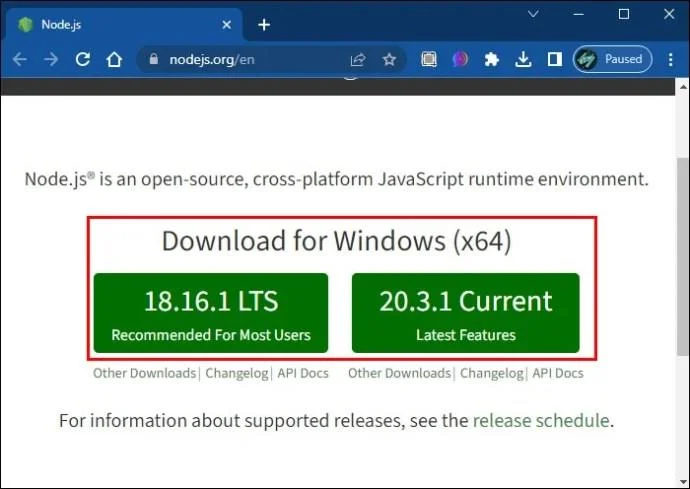This screenshot has width=690, height=489.
Task: Open the Extensions puzzle piece menu
Action: click(491, 59)
